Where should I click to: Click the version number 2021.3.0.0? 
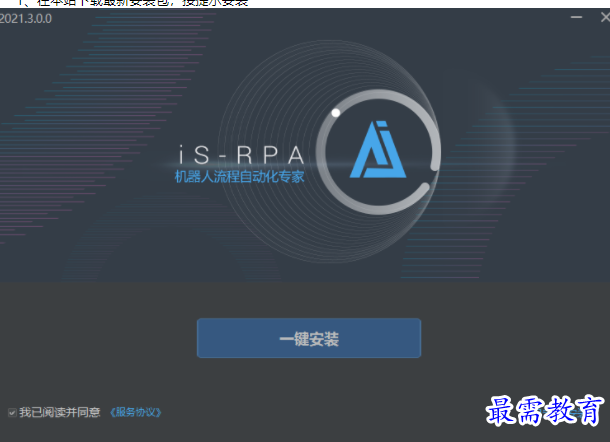26,19
